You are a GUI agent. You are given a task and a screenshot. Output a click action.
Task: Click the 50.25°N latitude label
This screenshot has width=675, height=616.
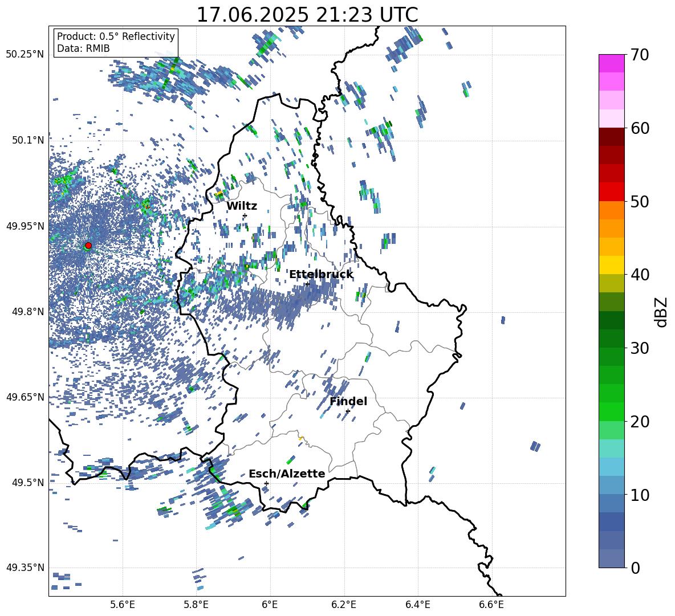point(25,55)
